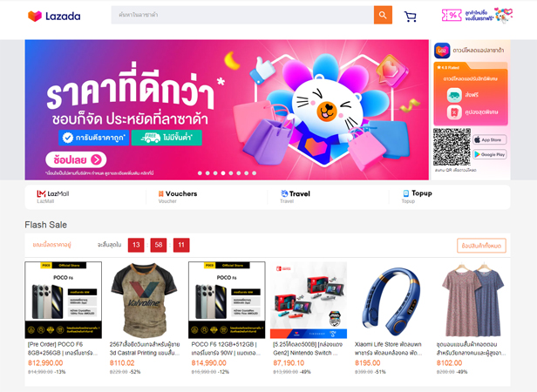Open the LazMall icon link
Viewport: 537px width, 392px height.
point(41,193)
